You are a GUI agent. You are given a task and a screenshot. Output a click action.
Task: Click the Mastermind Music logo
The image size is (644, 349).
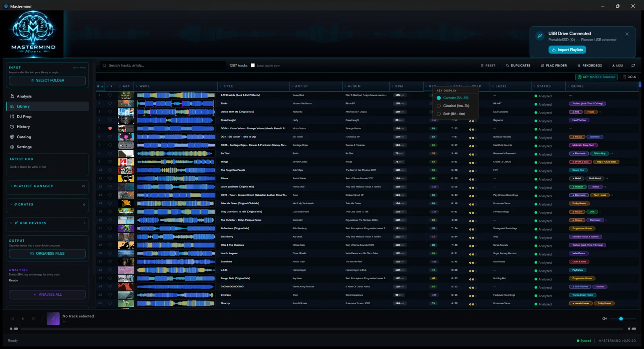tap(33, 33)
